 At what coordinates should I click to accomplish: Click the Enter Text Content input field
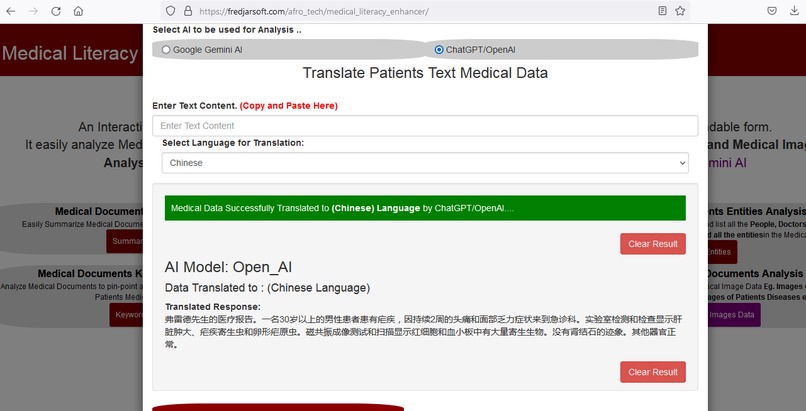click(x=425, y=126)
